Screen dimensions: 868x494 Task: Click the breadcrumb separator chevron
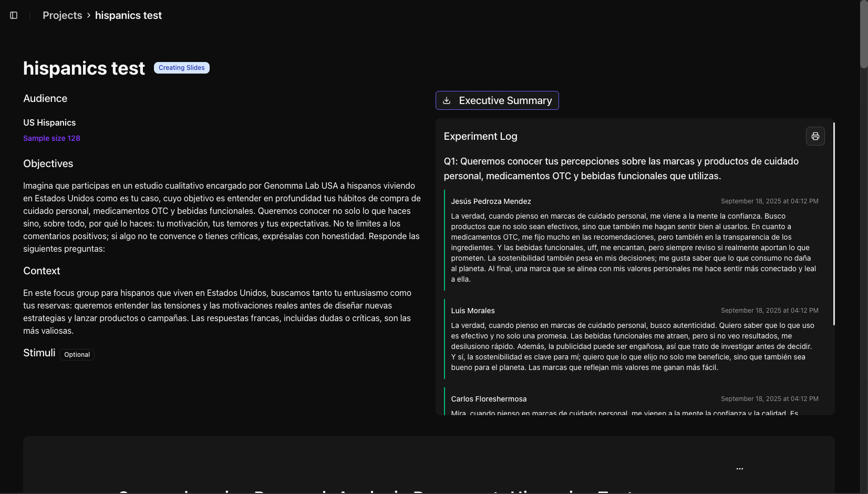point(87,15)
